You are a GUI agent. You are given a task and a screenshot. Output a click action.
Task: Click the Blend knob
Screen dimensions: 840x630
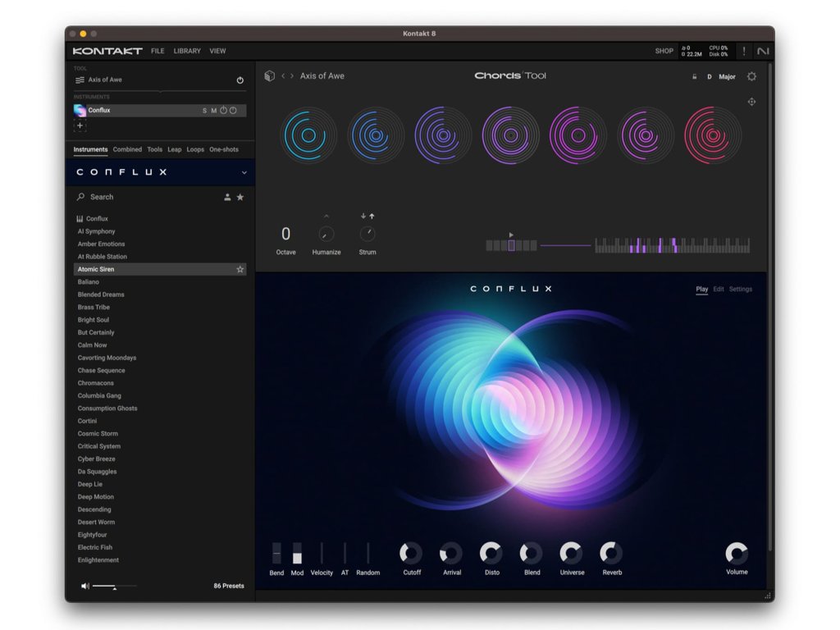click(532, 553)
